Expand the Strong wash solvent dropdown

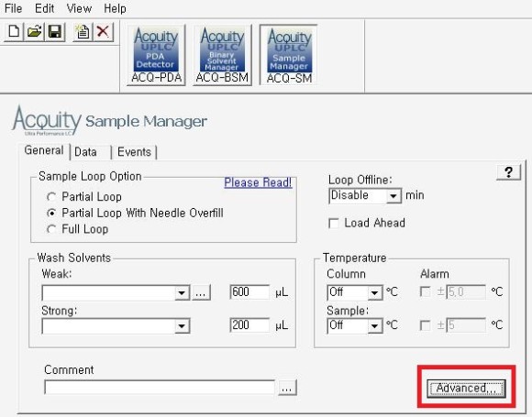183,326
